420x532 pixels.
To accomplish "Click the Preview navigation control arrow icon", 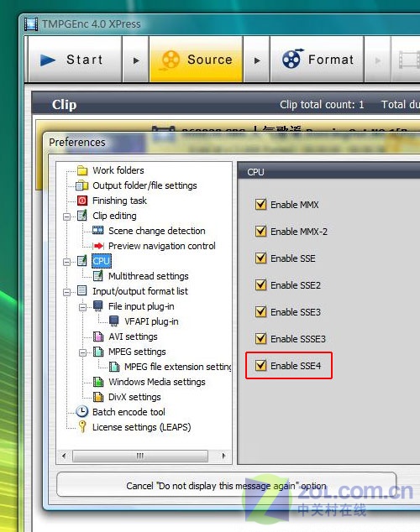I will click(98, 246).
